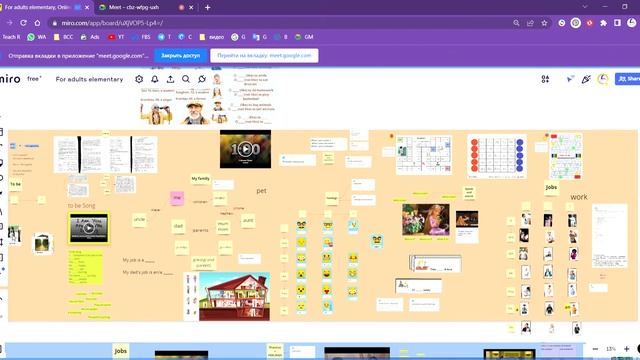Bookmark this page with star icon

pos(544,23)
